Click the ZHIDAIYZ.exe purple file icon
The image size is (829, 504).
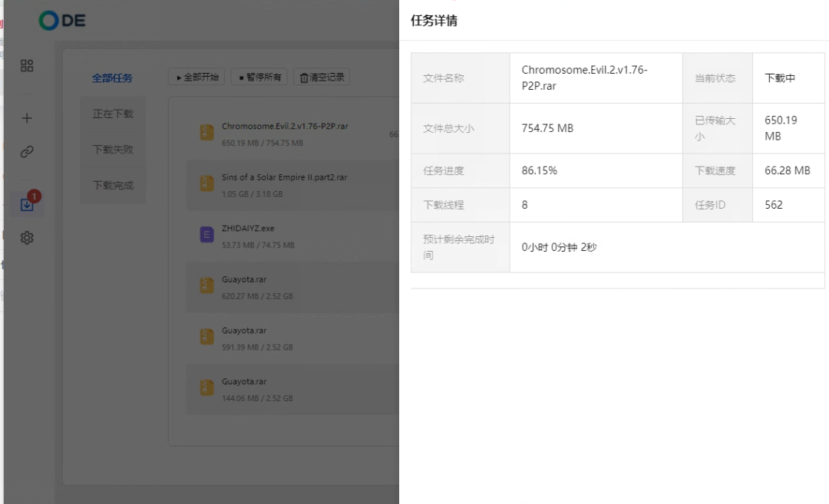point(206,235)
